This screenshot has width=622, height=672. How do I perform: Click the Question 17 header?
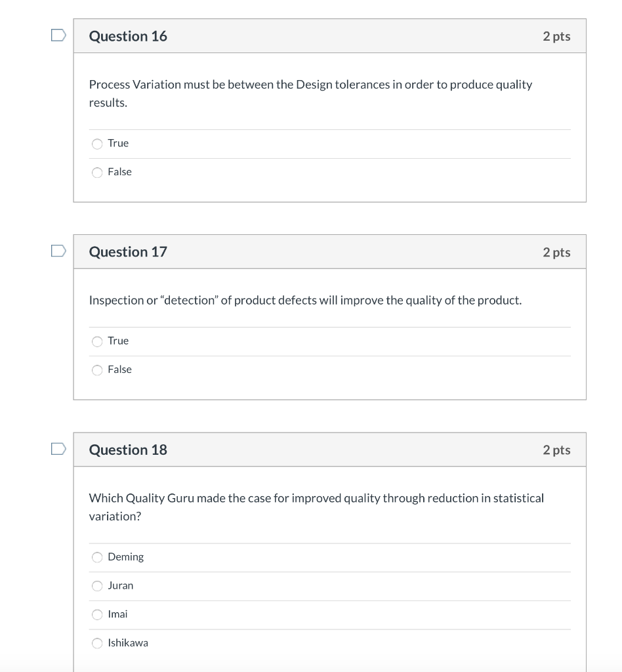(128, 251)
